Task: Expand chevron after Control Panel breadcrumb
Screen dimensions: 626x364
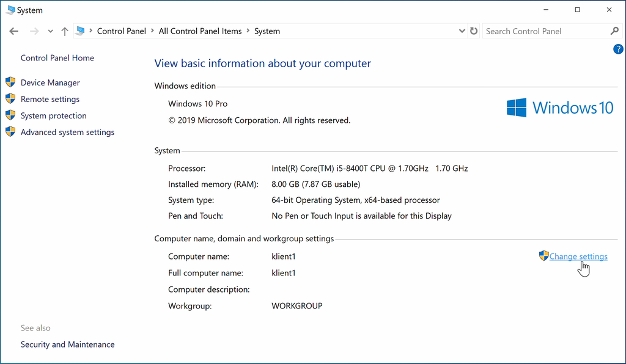Action: tap(152, 31)
